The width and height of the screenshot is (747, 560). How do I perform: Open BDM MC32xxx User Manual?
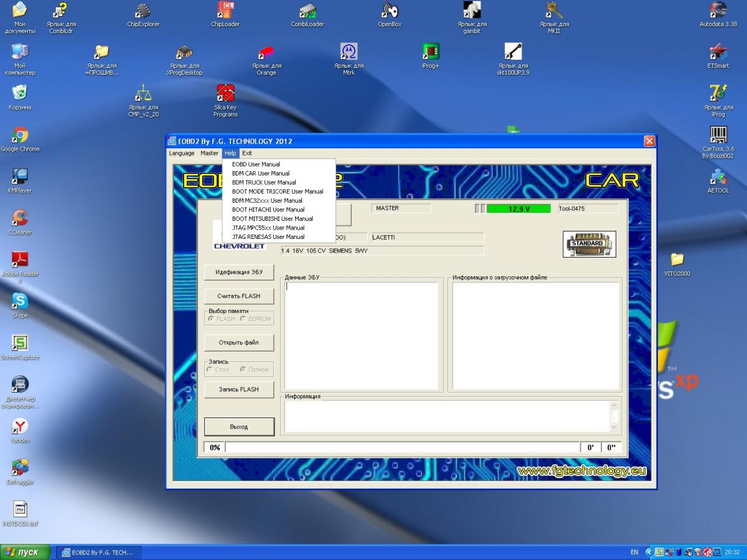click(279, 200)
